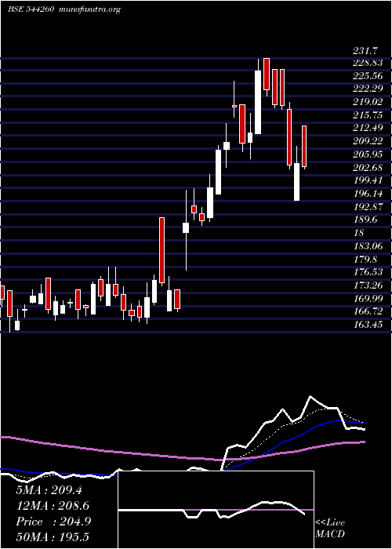Select the 212.49 price level label

368,127
